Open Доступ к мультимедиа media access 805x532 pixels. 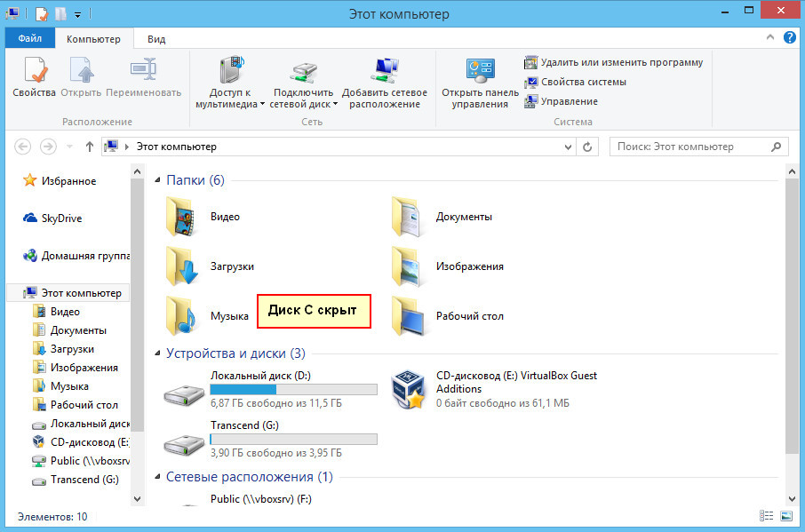point(229,82)
